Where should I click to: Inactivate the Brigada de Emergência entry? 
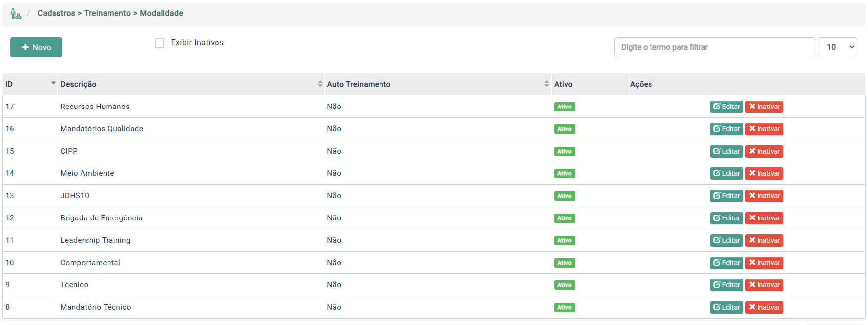click(763, 218)
